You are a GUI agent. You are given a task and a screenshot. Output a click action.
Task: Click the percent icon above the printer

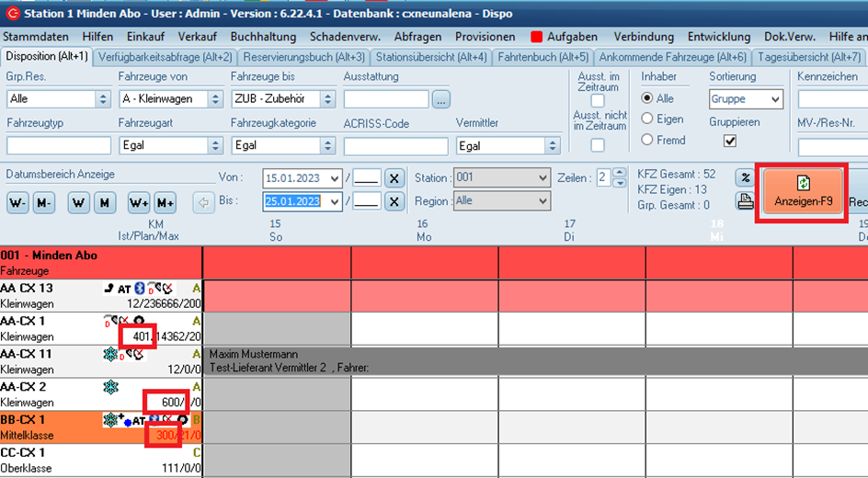tap(744, 177)
